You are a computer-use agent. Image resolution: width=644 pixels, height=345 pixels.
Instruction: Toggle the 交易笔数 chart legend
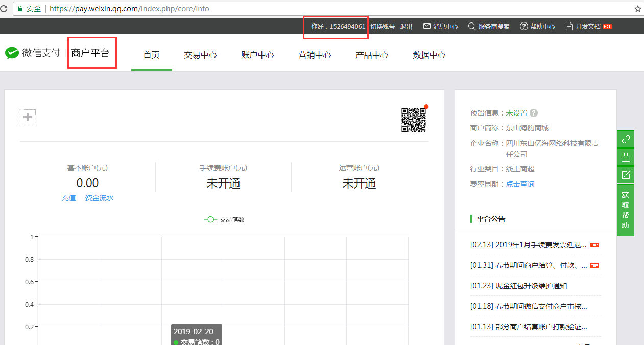[x=224, y=219]
